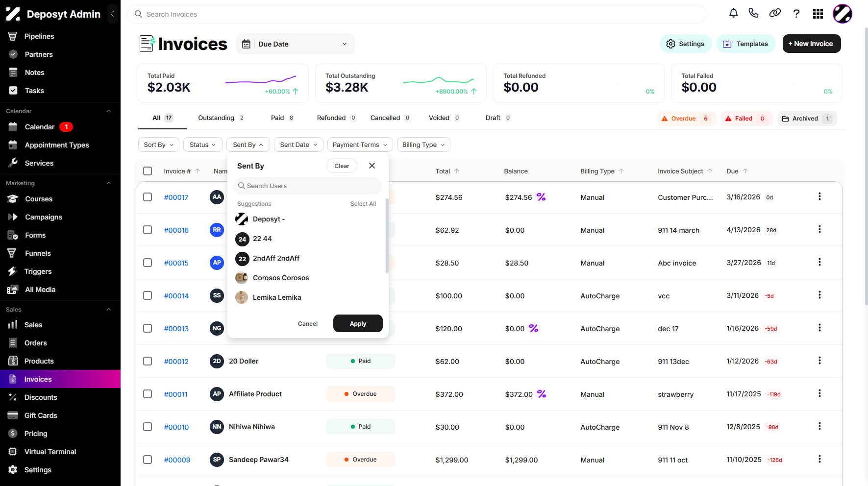
Task: Select invoice #00012 checkbox
Action: tap(148, 361)
